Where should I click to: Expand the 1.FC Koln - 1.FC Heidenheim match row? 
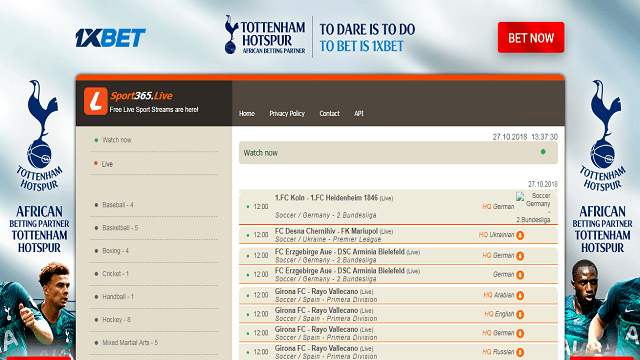398,207
